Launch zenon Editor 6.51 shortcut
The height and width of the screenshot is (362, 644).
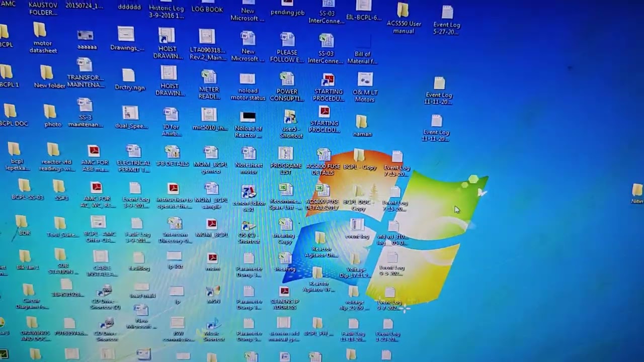pos(249,199)
